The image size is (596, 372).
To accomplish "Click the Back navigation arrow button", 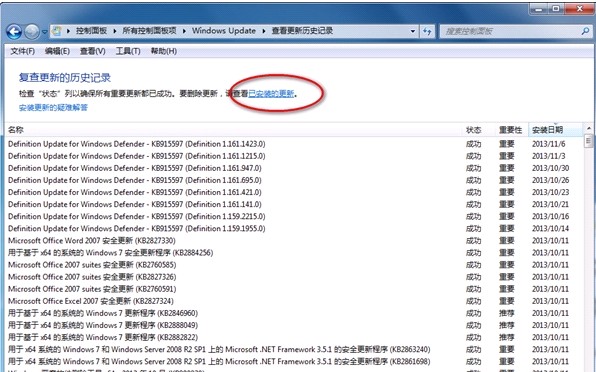I will coord(14,32).
